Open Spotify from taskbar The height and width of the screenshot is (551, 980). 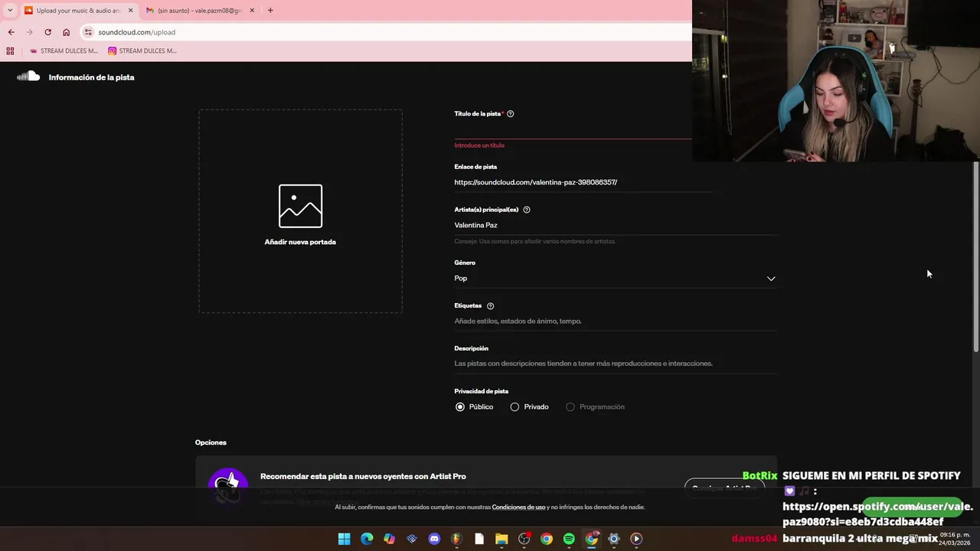[569, 539]
